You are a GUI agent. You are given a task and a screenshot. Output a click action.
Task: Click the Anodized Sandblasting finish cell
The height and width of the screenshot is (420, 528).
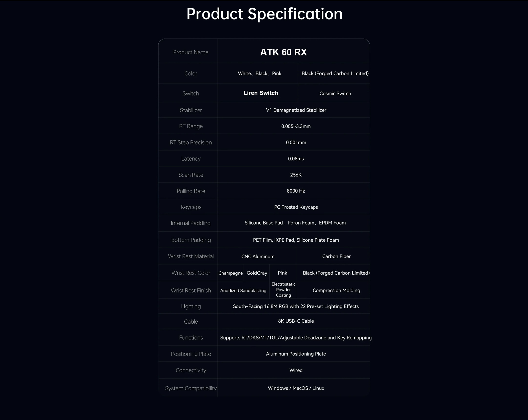243,290
